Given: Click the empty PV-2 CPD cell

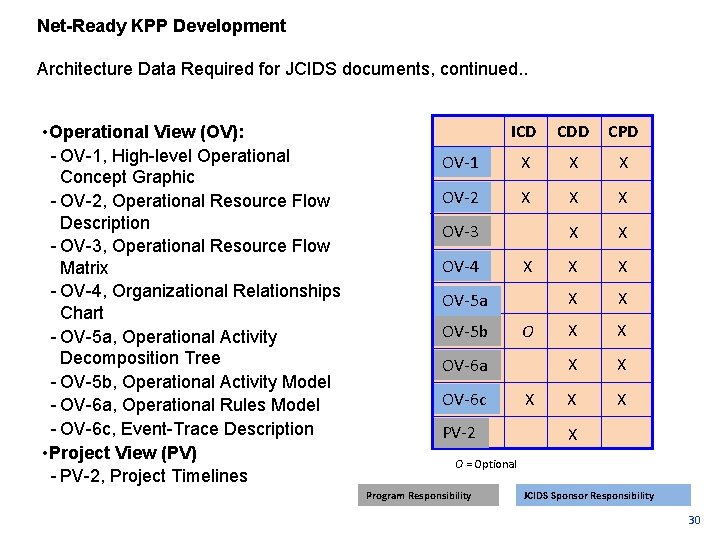Looking at the screenshot, I should (x=626, y=433).
